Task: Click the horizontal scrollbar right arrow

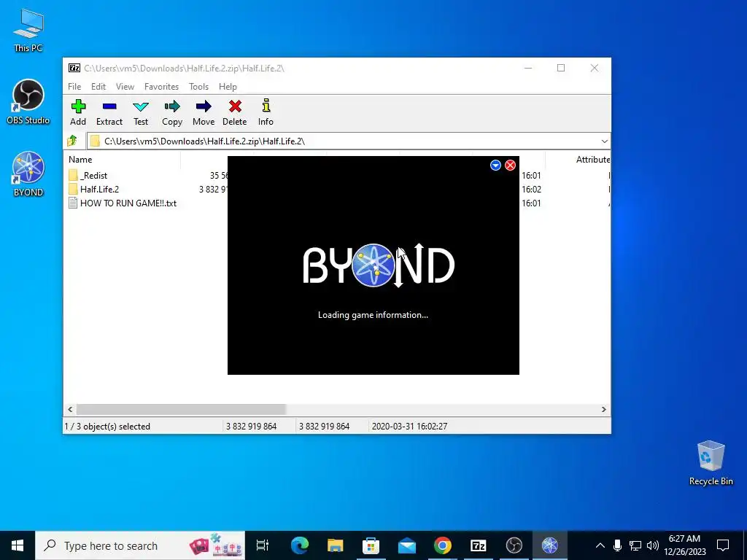Action: click(x=603, y=410)
